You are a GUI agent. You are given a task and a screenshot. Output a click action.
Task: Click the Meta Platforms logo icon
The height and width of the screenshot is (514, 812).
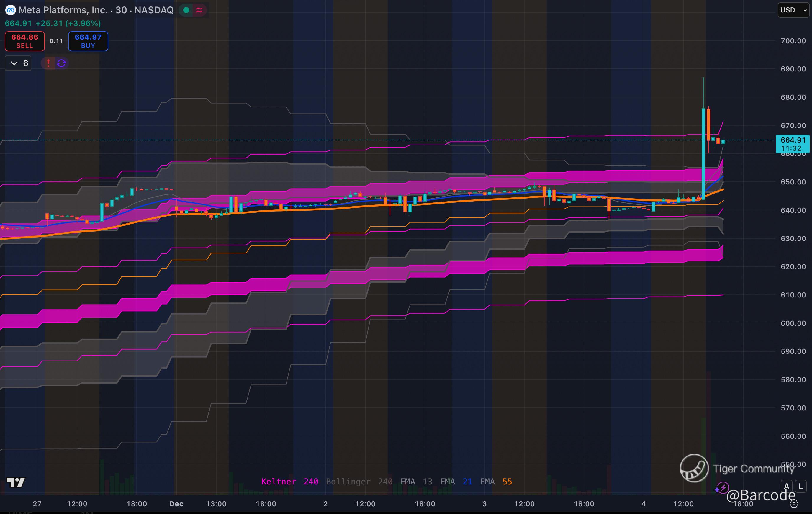point(10,10)
